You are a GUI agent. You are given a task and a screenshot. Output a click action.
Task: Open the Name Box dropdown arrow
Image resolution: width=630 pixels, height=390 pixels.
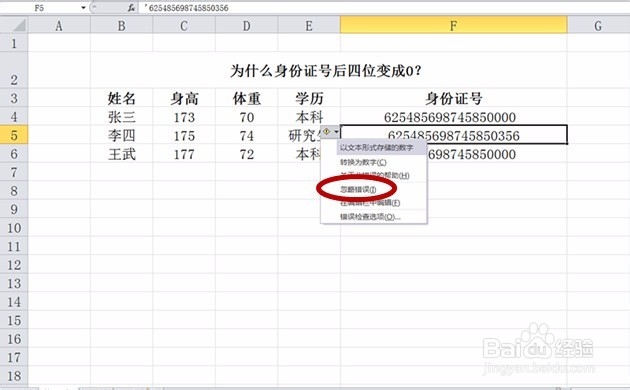83,8
